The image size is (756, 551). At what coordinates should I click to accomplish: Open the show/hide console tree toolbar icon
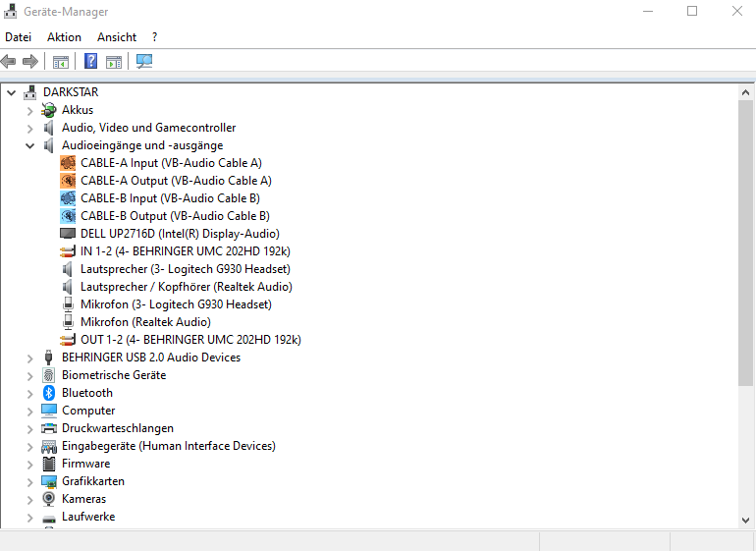(61, 62)
